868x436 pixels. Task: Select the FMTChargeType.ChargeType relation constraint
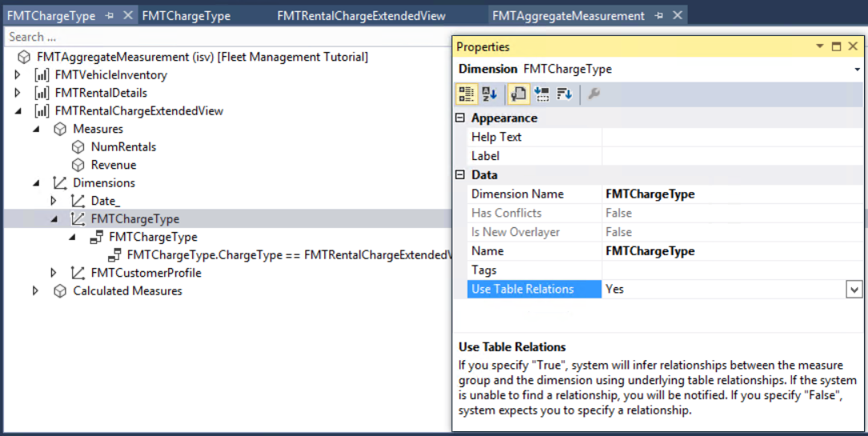point(290,255)
